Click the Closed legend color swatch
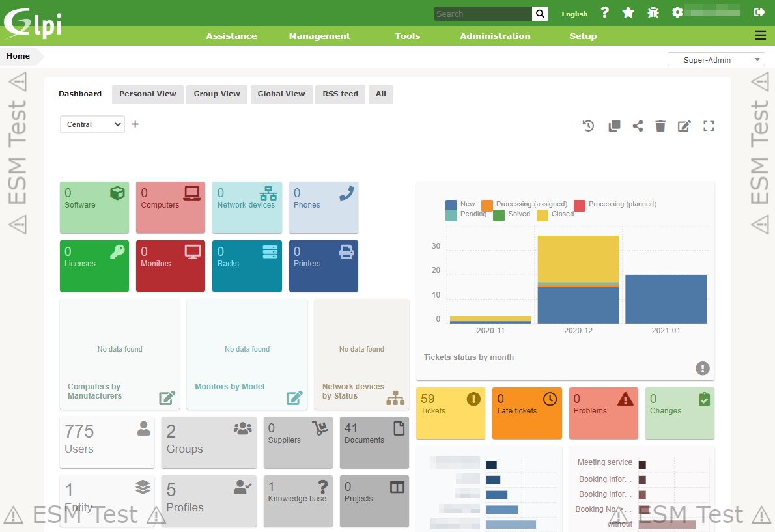 click(x=542, y=216)
